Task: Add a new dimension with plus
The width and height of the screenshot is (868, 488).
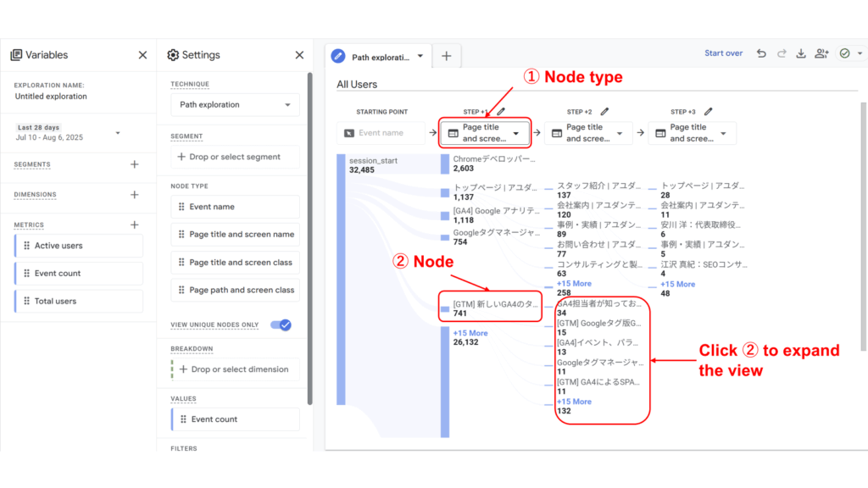Action: (x=135, y=195)
